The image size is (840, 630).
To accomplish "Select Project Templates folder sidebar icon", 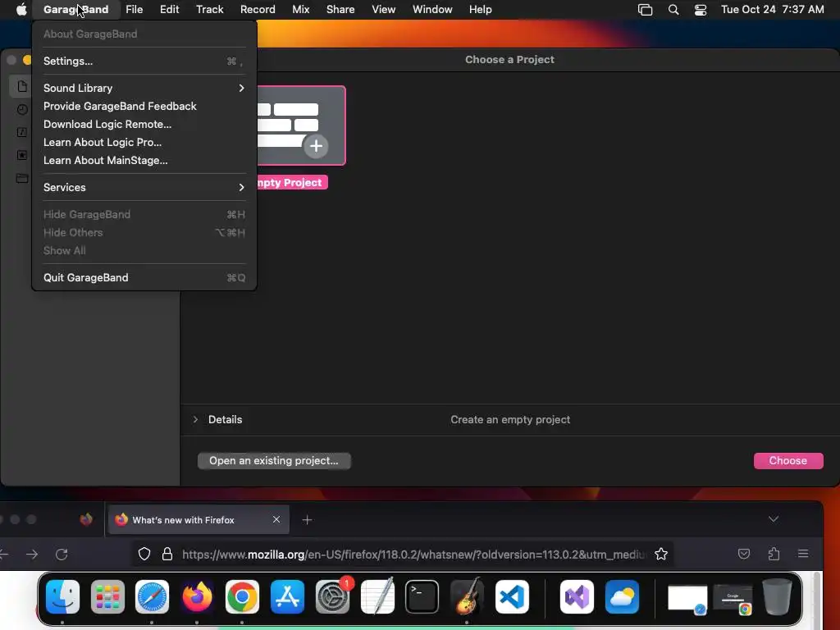I will pos(22,178).
